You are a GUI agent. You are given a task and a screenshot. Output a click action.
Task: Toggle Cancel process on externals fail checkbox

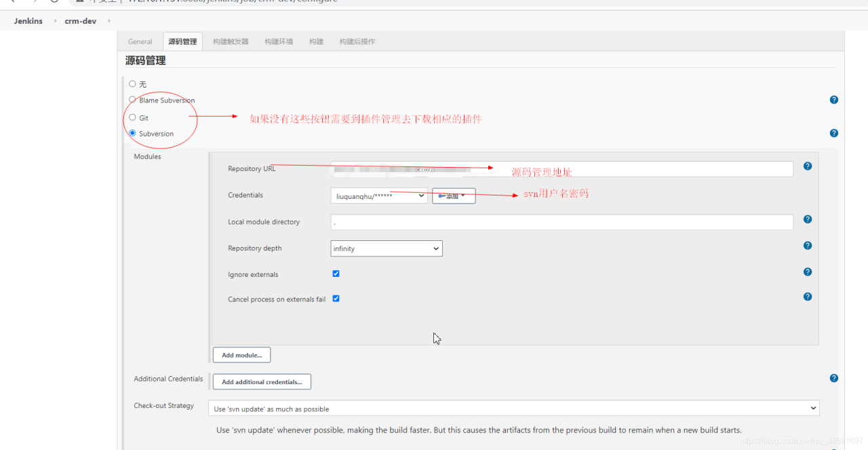[336, 299]
